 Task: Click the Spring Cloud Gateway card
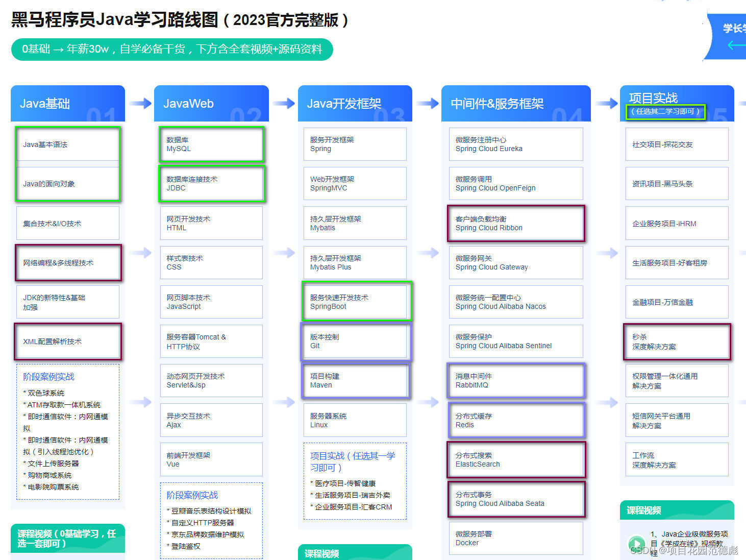[x=516, y=262]
